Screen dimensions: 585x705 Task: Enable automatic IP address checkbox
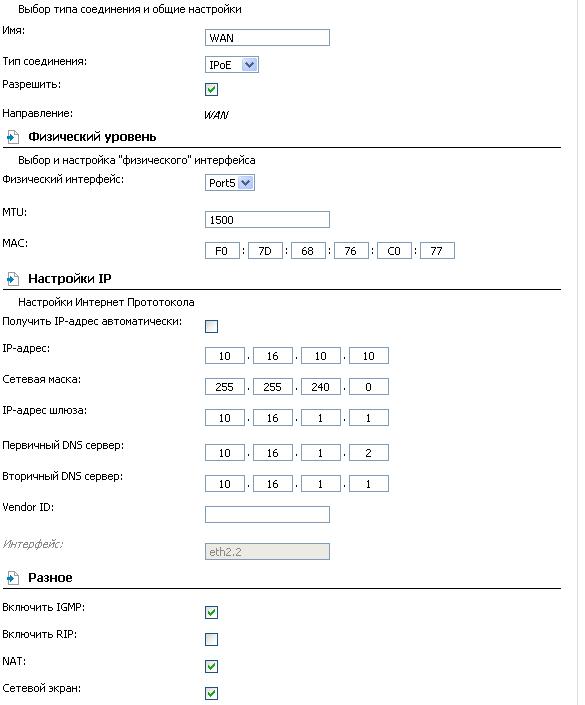click(211, 326)
